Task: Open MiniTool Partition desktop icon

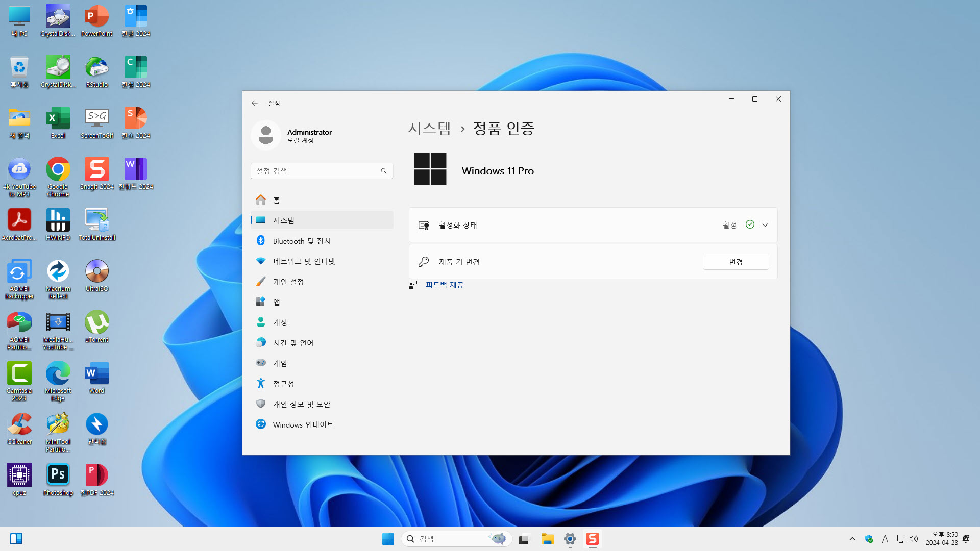Action: 58,432
